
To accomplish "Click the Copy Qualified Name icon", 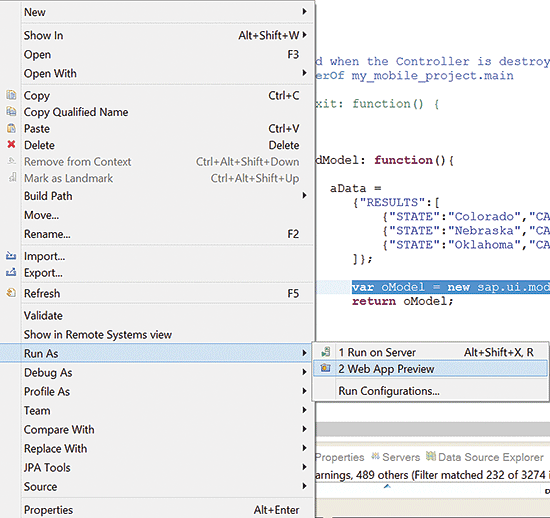I will pos(11,111).
